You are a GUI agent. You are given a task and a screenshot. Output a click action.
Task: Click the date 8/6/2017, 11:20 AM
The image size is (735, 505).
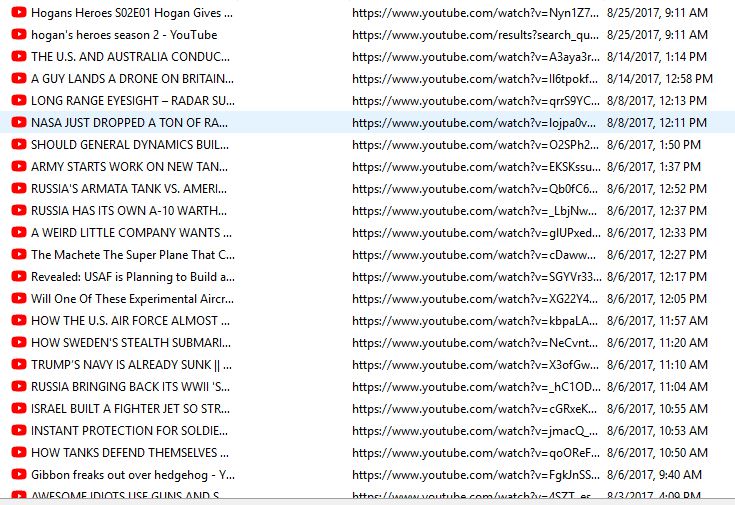[x=657, y=343]
